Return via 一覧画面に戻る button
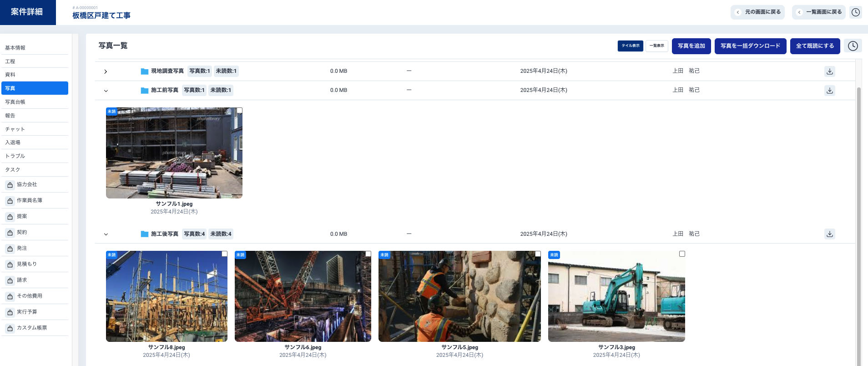The width and height of the screenshot is (868, 366). (819, 12)
